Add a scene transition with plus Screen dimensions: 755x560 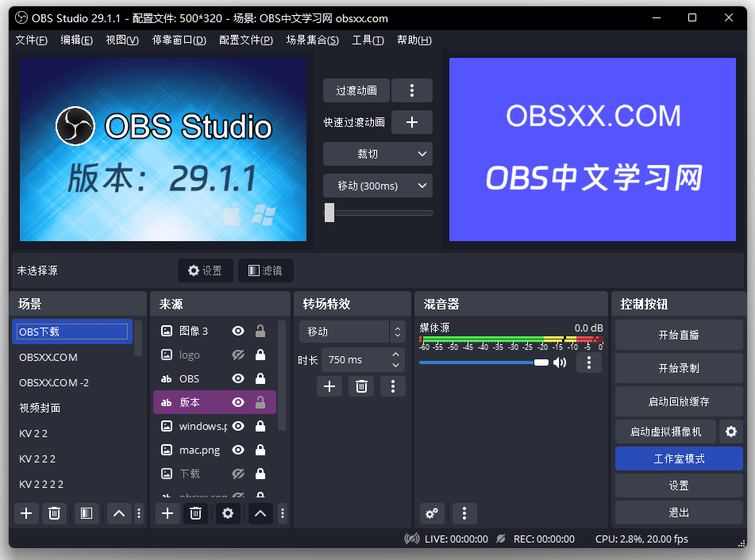click(329, 386)
